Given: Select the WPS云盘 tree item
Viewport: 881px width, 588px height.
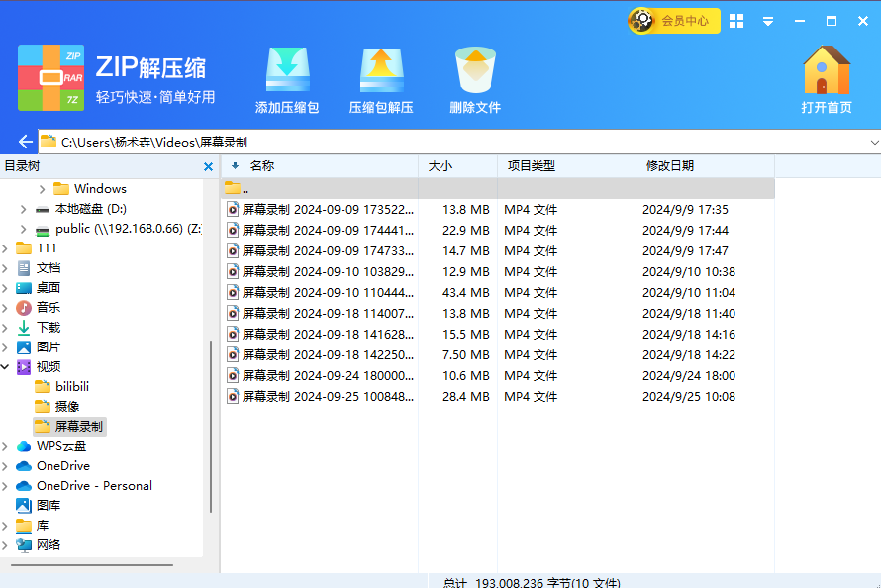Looking at the screenshot, I should click(x=60, y=446).
